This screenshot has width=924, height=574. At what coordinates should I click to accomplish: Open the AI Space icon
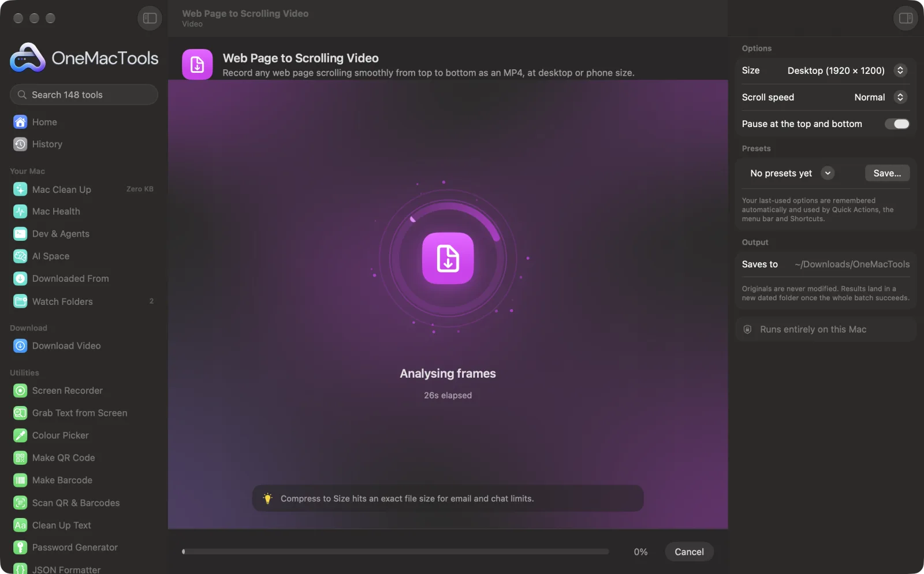click(20, 256)
